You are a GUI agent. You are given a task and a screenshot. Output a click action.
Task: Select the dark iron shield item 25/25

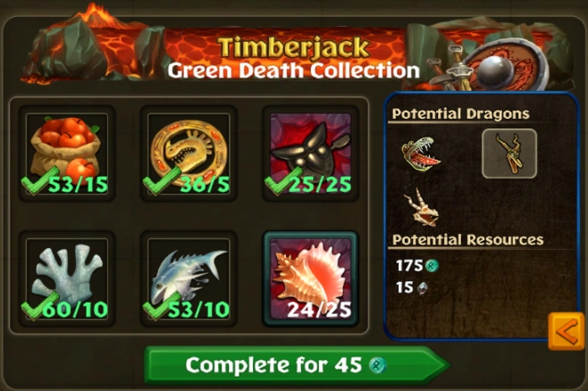click(310, 154)
